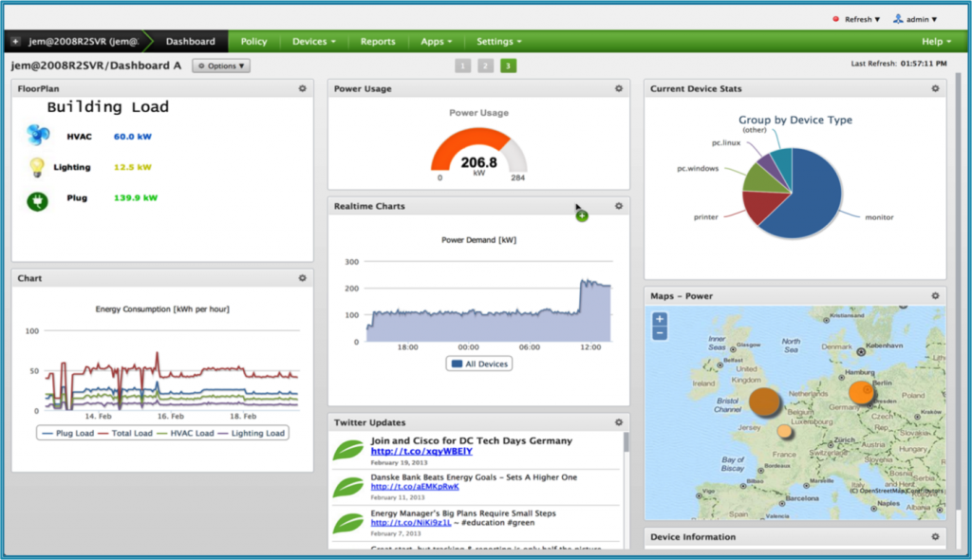
Task: Go to the Reports tab
Action: (x=378, y=42)
